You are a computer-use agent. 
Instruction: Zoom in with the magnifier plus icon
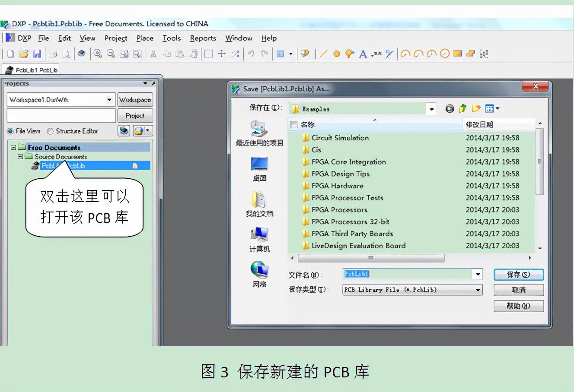point(98,54)
